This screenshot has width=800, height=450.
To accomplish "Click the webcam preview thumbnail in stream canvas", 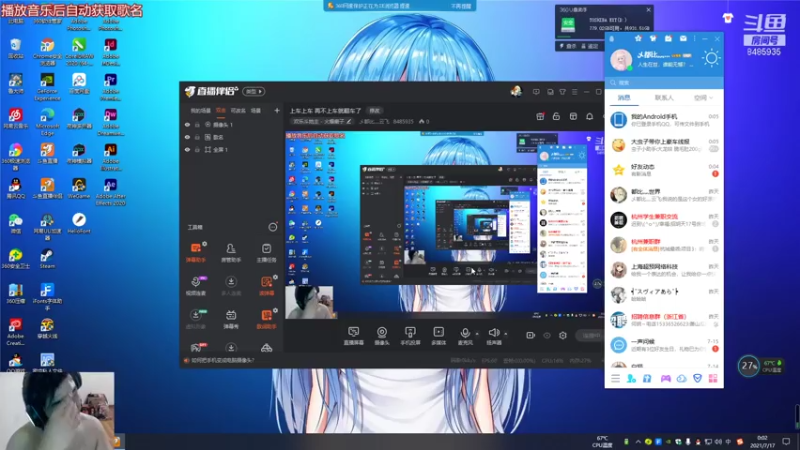I will (x=309, y=302).
